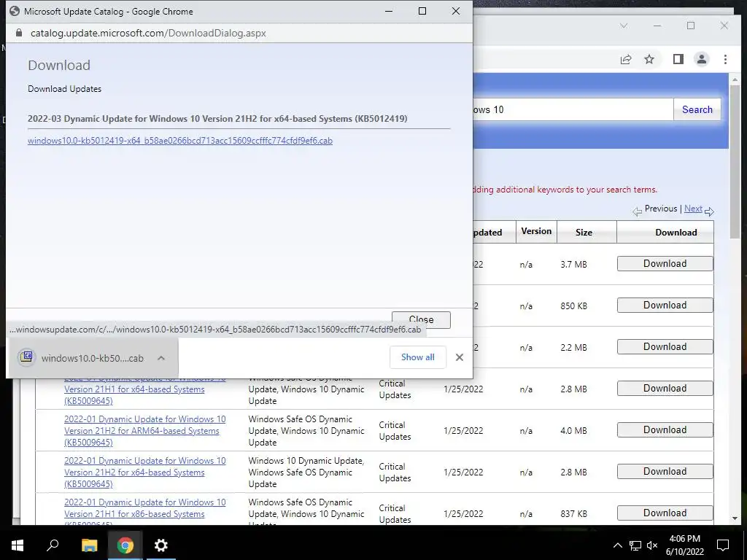Open the Chrome three-dot menu
The height and width of the screenshot is (560, 747).
725,59
